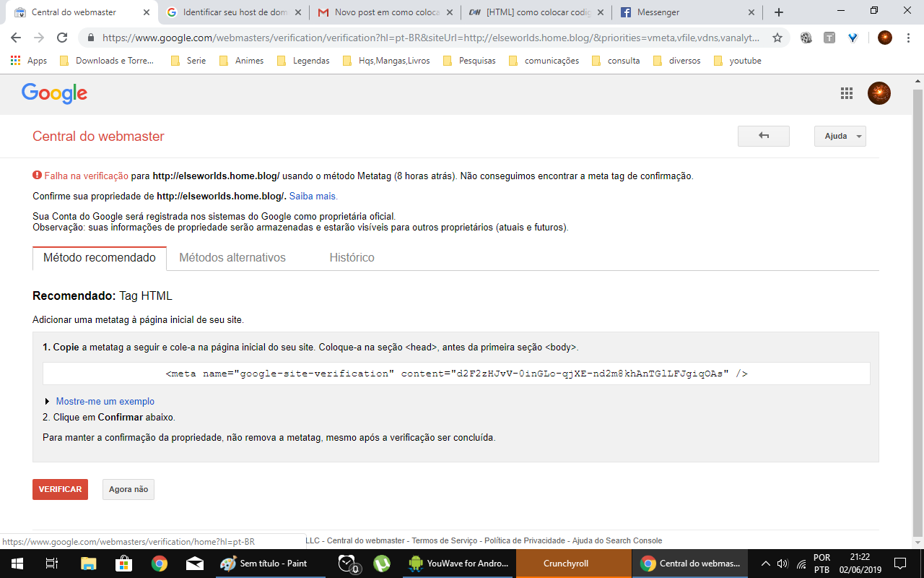Switch to the 'Histórico' tab

[x=352, y=257]
